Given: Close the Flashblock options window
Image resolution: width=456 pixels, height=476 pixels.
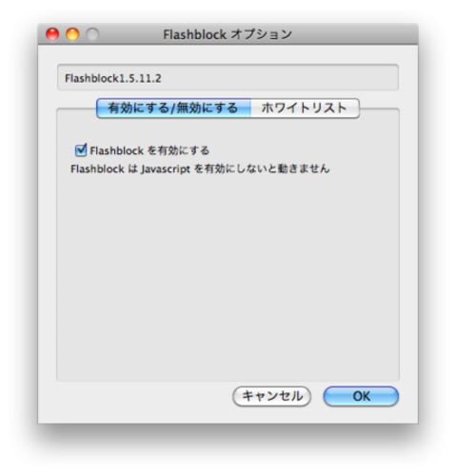Looking at the screenshot, I should [52, 34].
